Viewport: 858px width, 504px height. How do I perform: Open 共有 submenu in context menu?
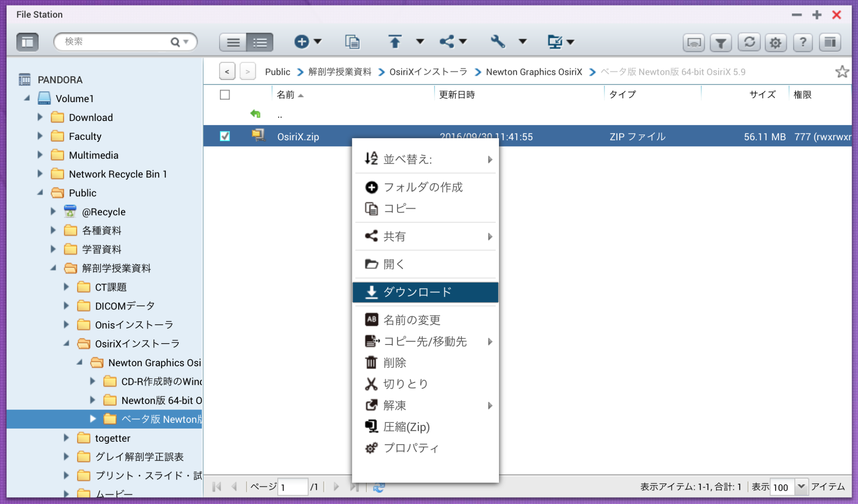point(425,236)
